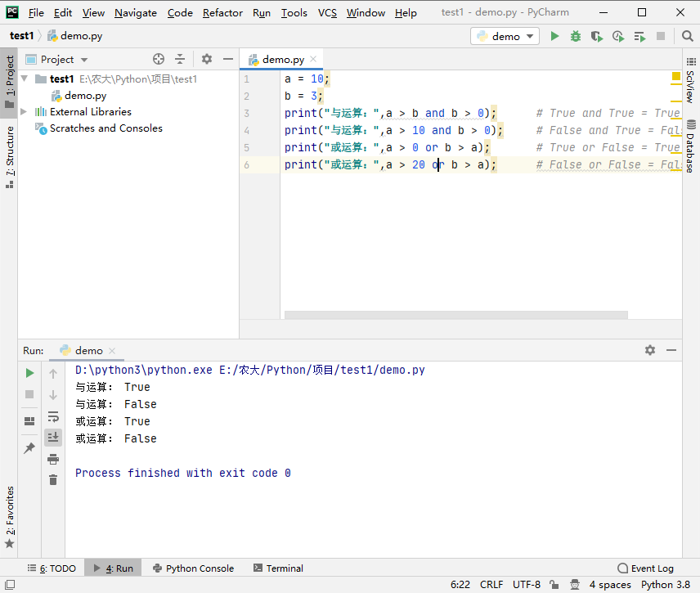Open the Event Log
Screen dimensions: 700x593
pyautogui.click(x=646, y=568)
